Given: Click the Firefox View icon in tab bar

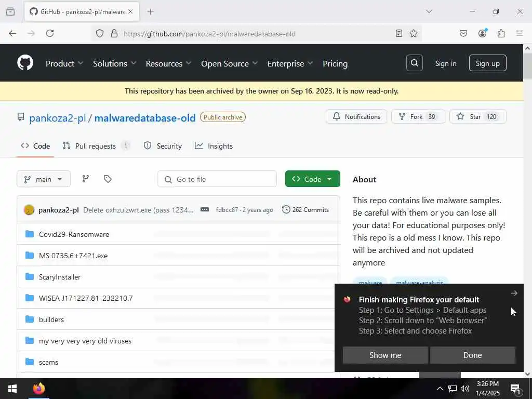Looking at the screenshot, I should coord(10,11).
